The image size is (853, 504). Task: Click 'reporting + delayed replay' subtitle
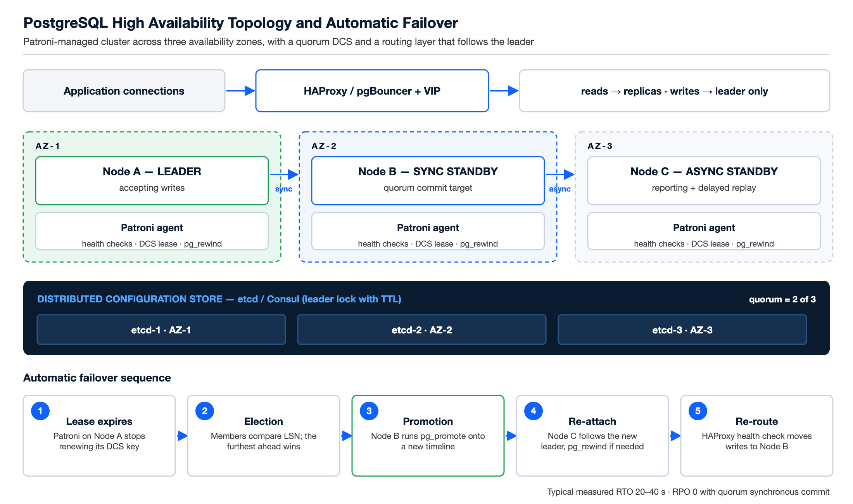(704, 188)
